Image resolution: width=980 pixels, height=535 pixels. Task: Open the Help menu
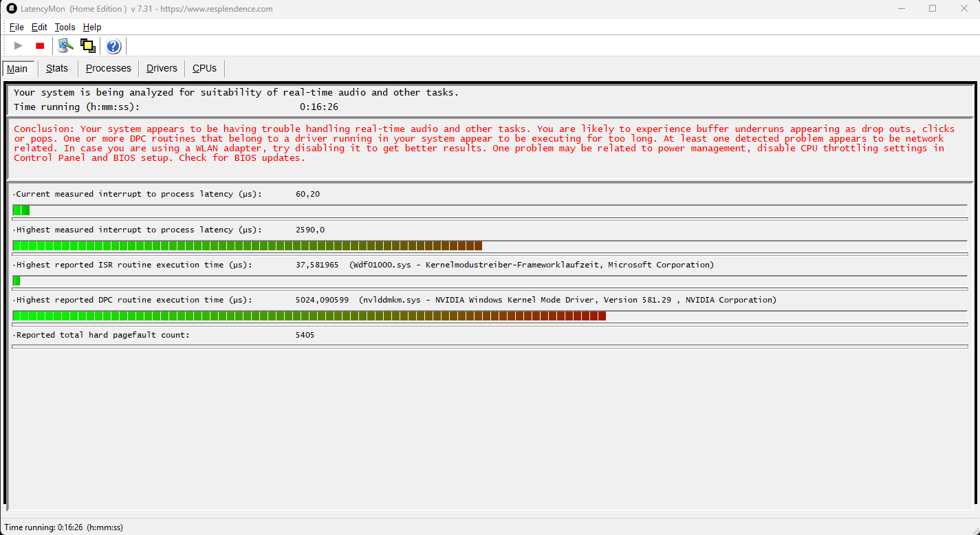coord(92,28)
